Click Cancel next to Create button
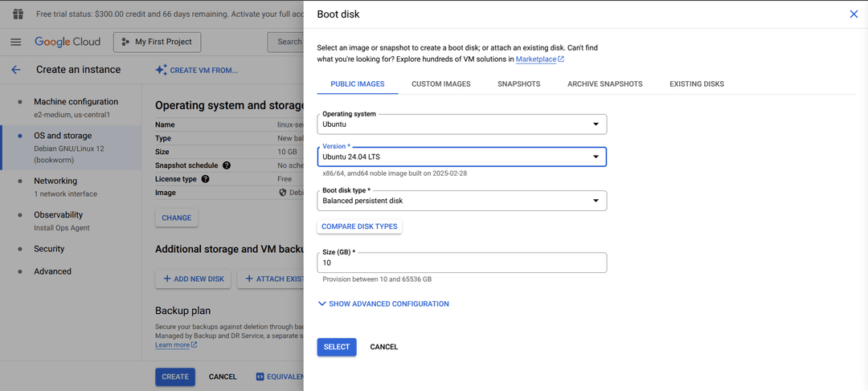This screenshot has height=391, width=868. point(223,377)
